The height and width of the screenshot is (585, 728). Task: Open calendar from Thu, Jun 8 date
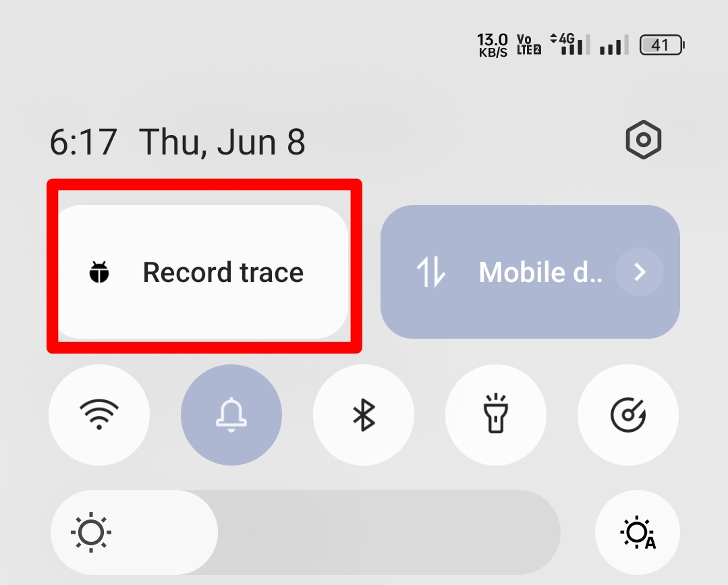coord(223,142)
